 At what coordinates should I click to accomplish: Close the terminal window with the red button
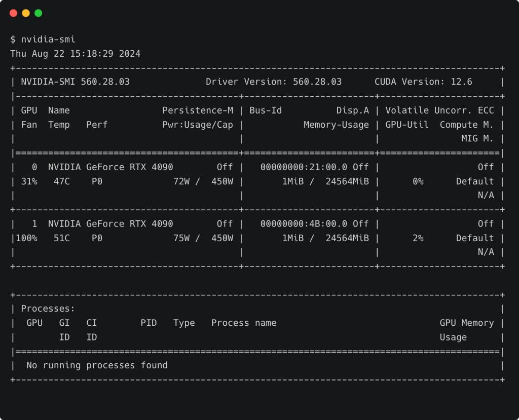click(x=13, y=13)
